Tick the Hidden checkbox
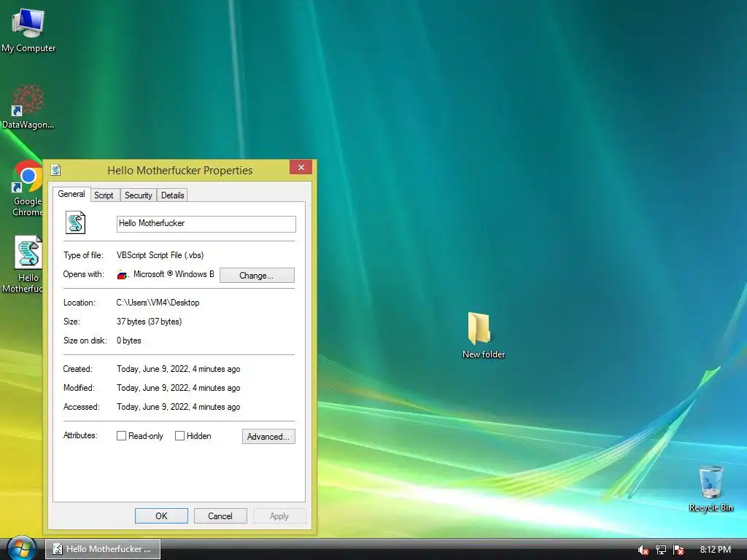The width and height of the screenshot is (747, 560). [x=179, y=436]
